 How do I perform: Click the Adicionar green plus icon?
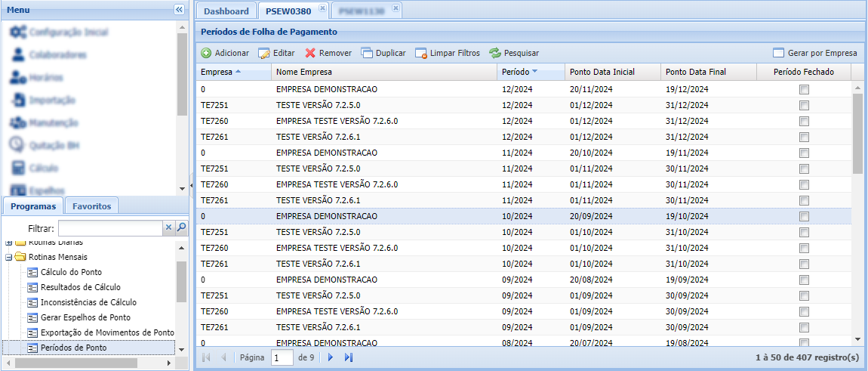[x=206, y=54]
